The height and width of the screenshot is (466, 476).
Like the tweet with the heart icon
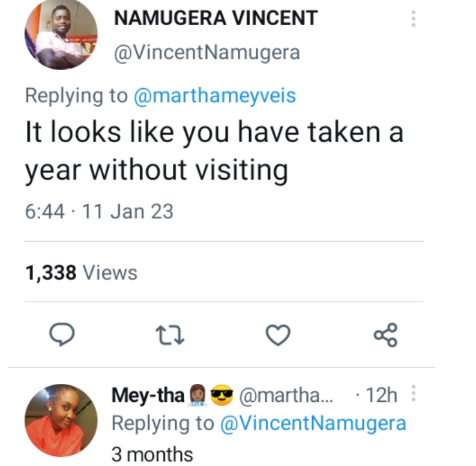tap(277, 335)
